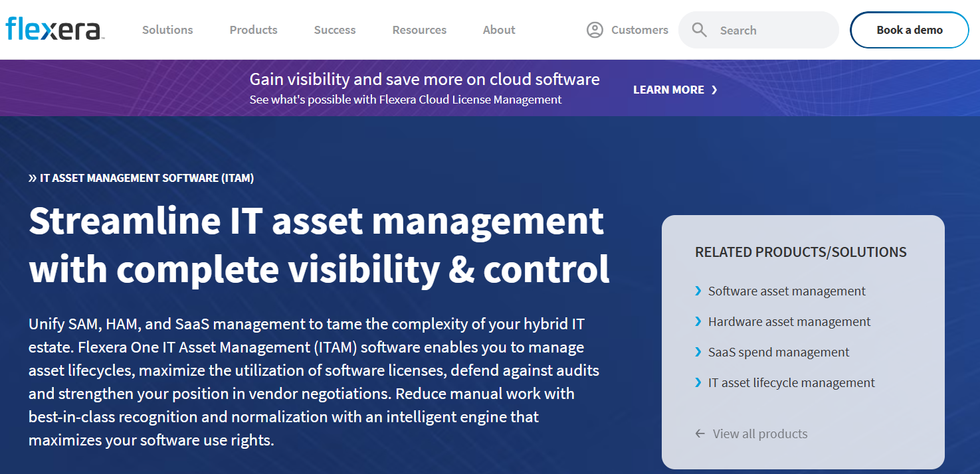The image size is (980, 474).
Task: Click the magnifying glass search icon
Action: [699, 30]
